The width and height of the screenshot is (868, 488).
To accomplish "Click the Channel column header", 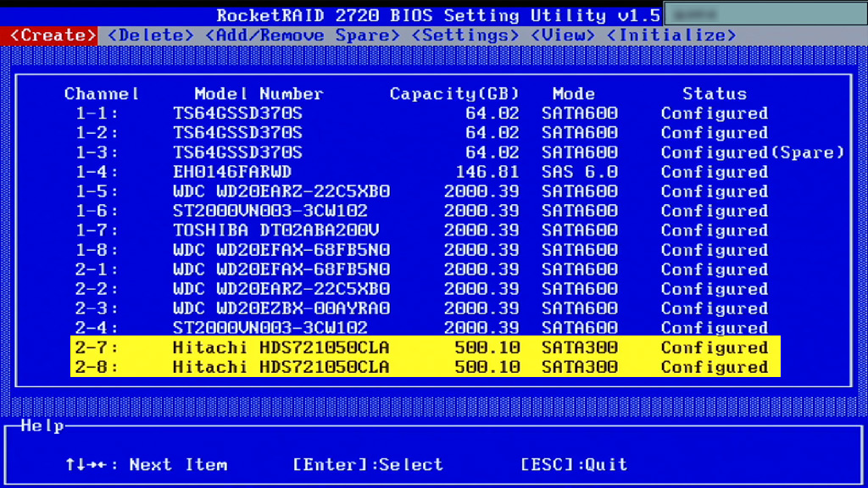I will (x=102, y=93).
